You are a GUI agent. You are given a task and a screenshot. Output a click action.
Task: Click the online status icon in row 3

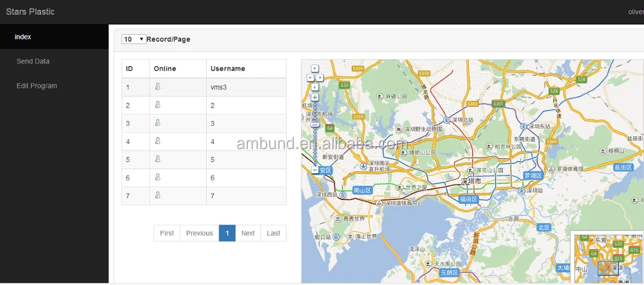[158, 123]
